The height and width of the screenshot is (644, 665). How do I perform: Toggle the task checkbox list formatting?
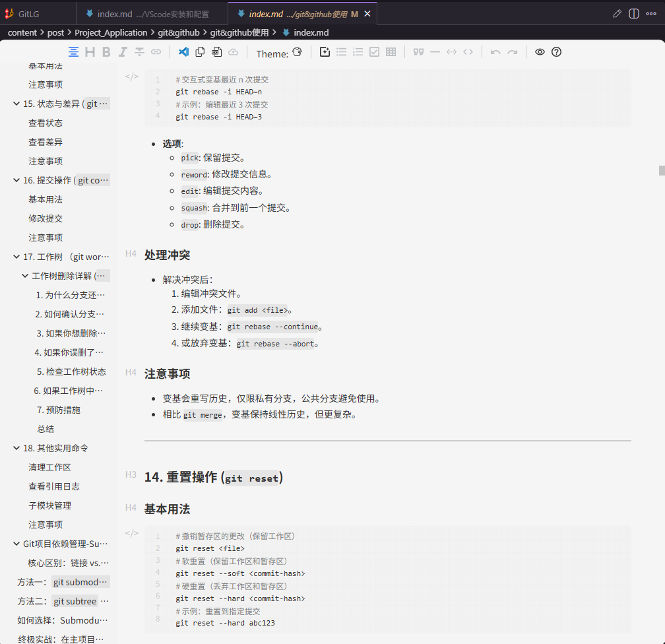click(x=374, y=51)
